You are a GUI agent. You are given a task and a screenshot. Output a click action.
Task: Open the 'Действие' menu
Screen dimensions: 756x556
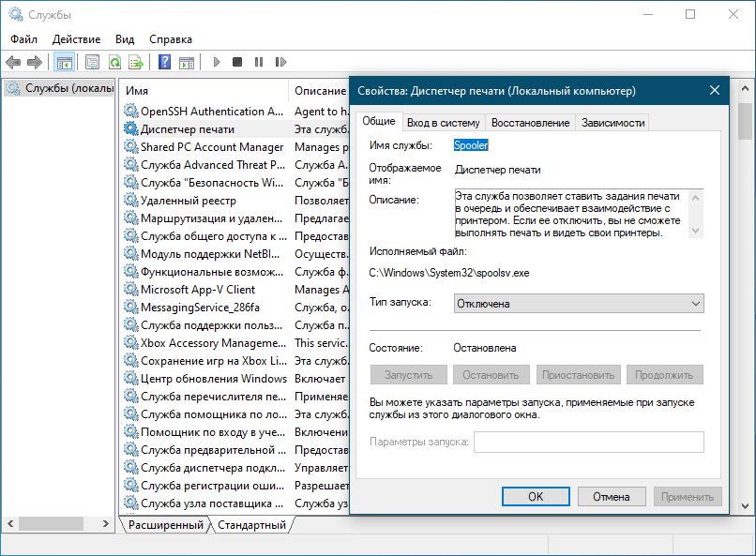[x=76, y=39]
